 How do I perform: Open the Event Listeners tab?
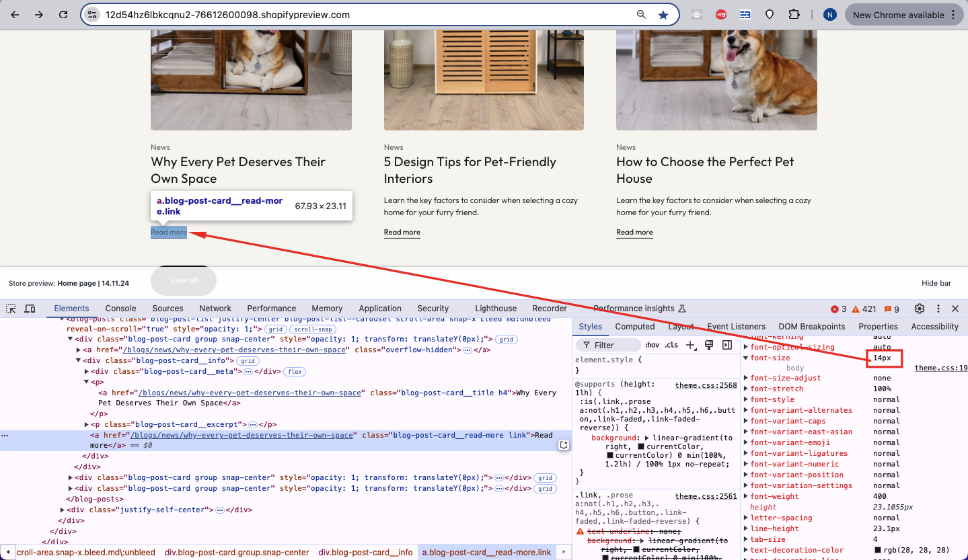coord(737,327)
